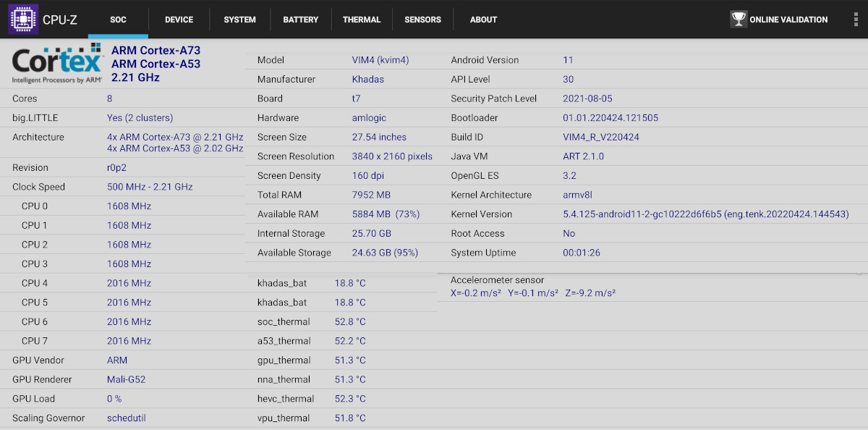Click the 'Android Version' label
The height and width of the screenshot is (430, 868).
pos(485,60)
